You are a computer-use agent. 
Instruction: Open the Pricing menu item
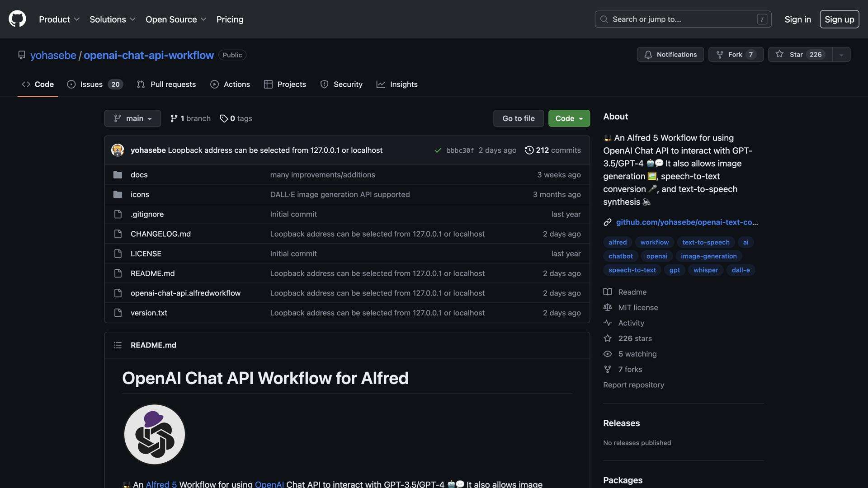click(x=230, y=19)
